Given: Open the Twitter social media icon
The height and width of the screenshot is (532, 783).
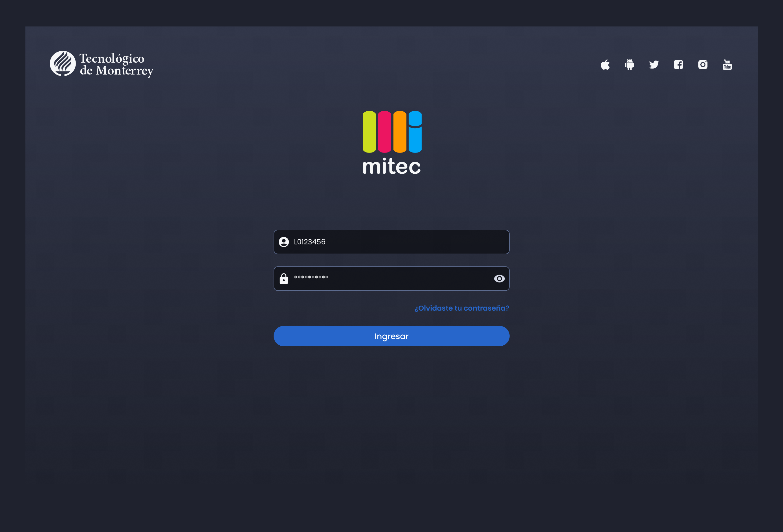Looking at the screenshot, I should 654,64.
